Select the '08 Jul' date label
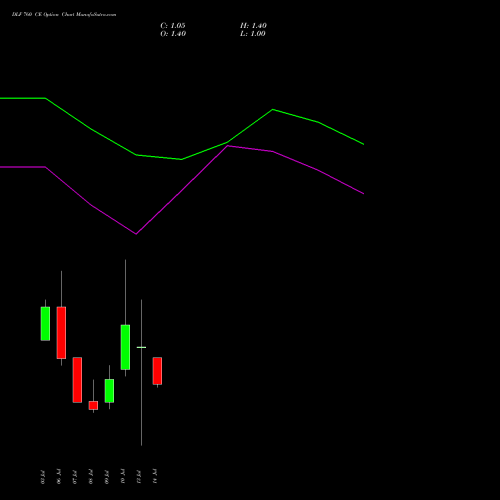Image resolution: width=500 pixels, height=500 pixels. click(x=91, y=477)
